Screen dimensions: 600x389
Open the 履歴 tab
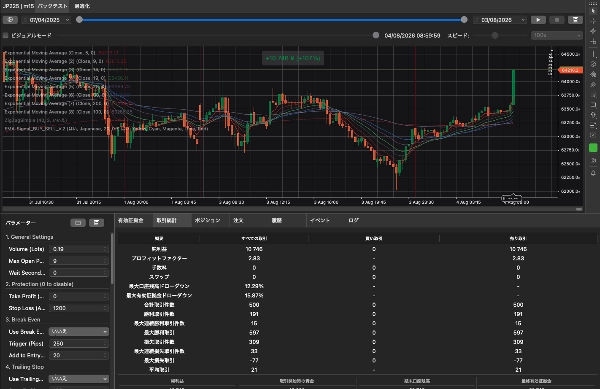277,220
